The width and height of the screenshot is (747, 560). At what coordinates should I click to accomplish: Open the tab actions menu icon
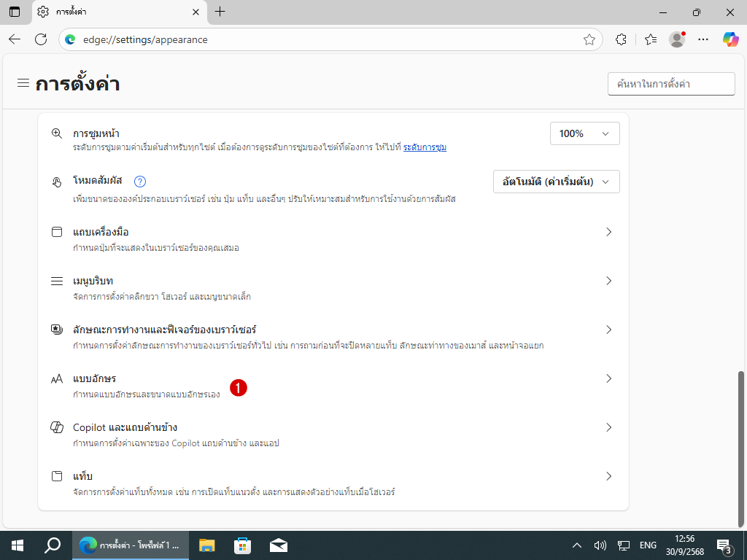(x=15, y=12)
